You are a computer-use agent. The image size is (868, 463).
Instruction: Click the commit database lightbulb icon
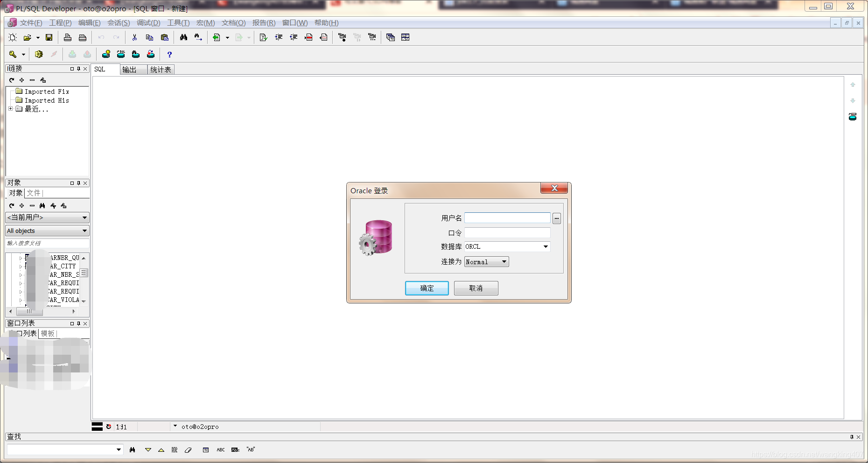pyautogui.click(x=106, y=54)
